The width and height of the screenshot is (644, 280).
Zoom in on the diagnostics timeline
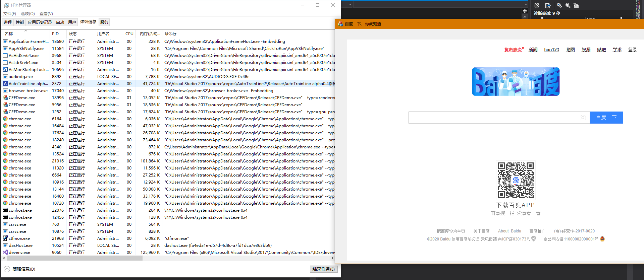(x=559, y=5)
